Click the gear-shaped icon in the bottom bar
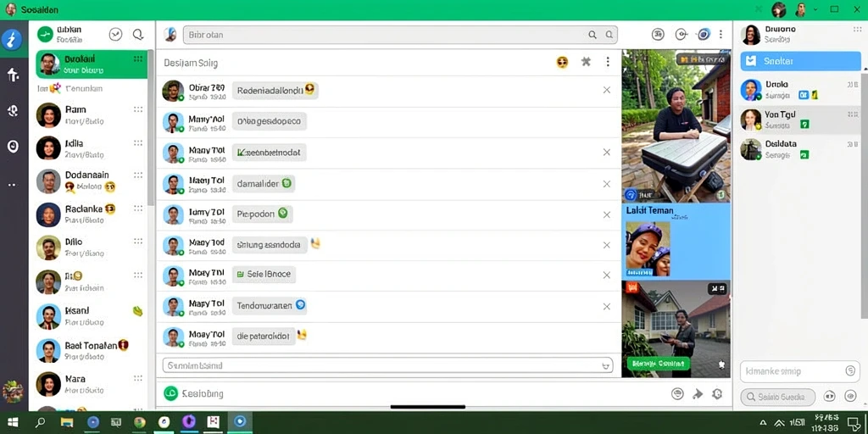 717,393
